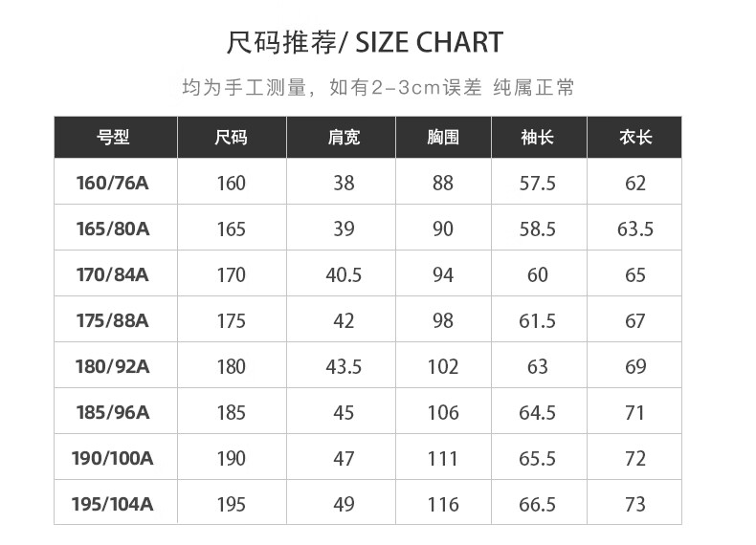Click the 190/100A row label

[112, 458]
